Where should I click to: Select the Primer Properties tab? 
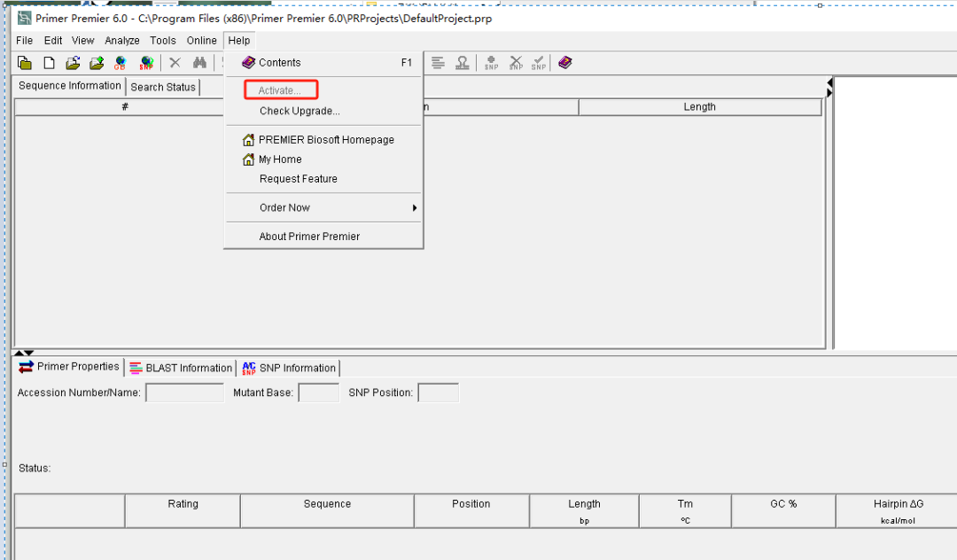(69, 367)
